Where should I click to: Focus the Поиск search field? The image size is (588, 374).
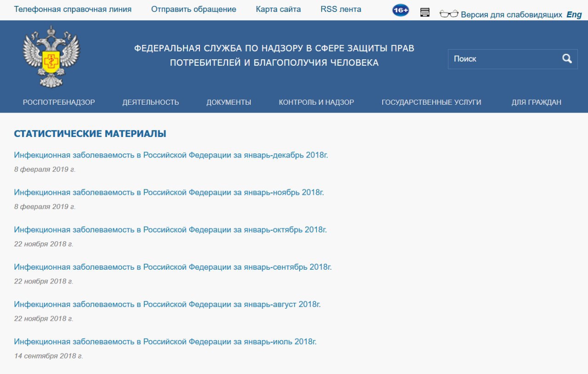coord(513,59)
